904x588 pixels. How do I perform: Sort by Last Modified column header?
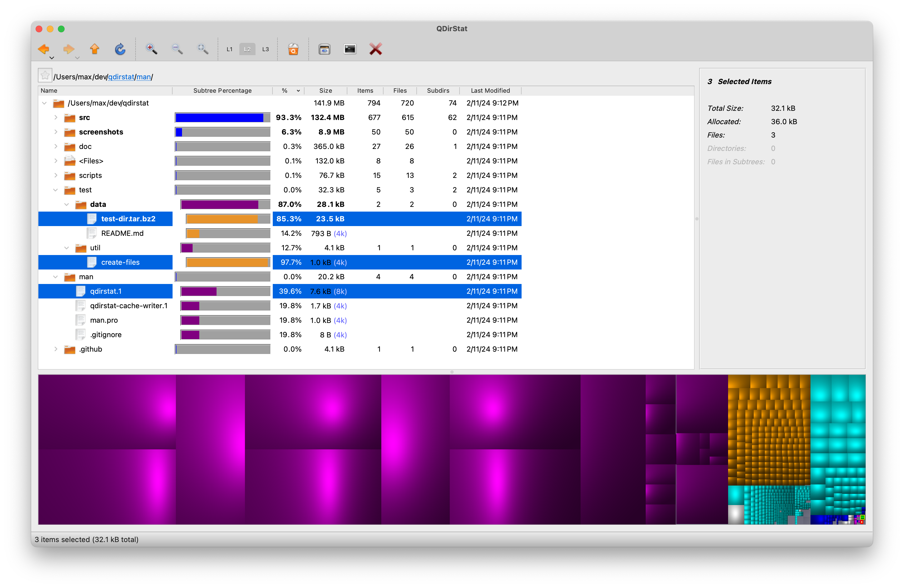point(490,90)
